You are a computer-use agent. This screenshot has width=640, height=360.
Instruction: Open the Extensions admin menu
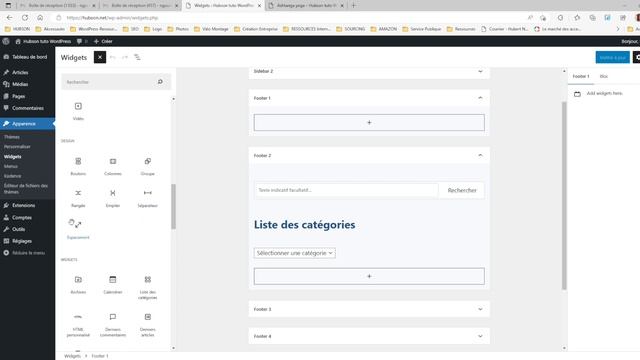pos(27,205)
